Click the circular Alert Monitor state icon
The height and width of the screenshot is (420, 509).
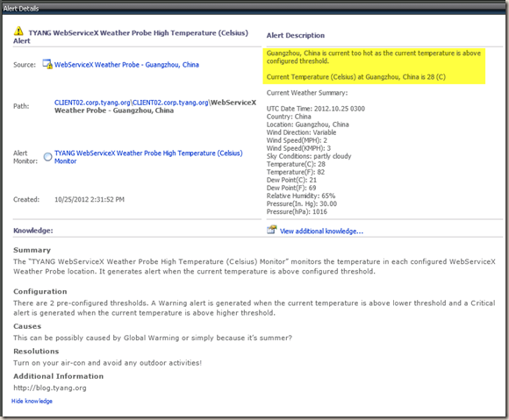(47, 157)
